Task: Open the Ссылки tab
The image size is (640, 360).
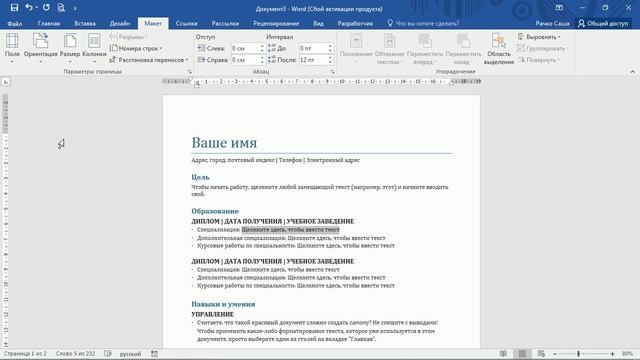Action: (187, 24)
